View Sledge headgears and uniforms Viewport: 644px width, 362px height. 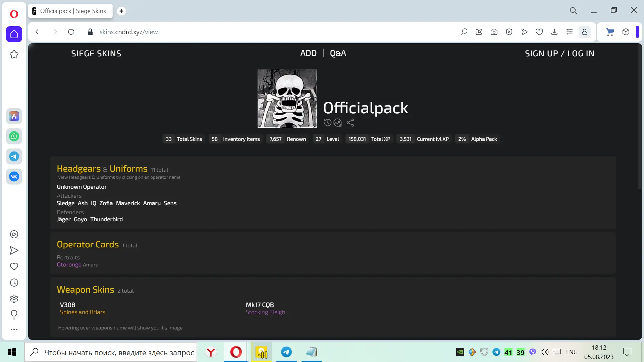(x=65, y=203)
